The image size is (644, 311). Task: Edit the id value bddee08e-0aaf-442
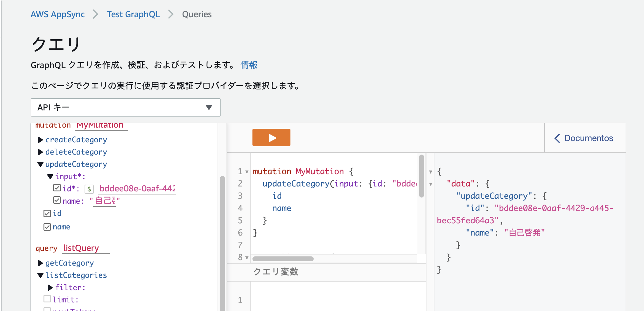(137, 189)
